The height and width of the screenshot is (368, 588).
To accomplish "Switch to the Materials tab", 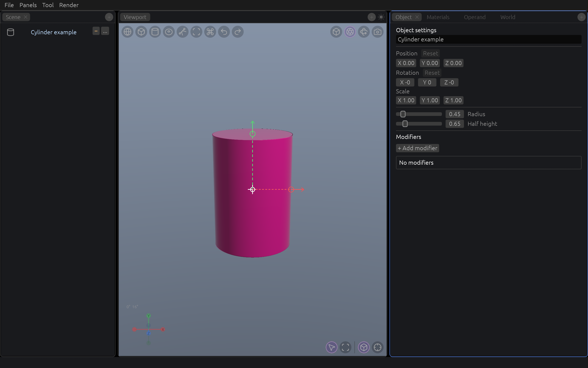I will [438, 17].
